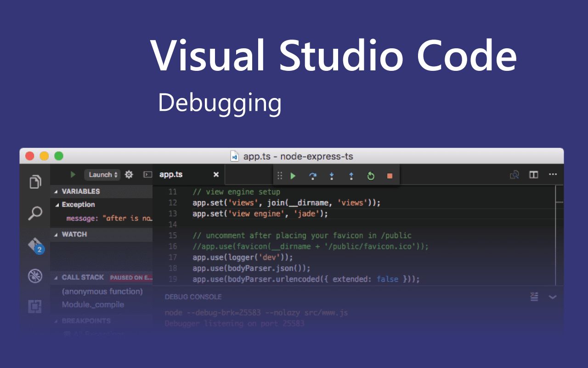Collapse the BREAKPOINTS section
The width and height of the screenshot is (588, 368).
click(x=57, y=321)
